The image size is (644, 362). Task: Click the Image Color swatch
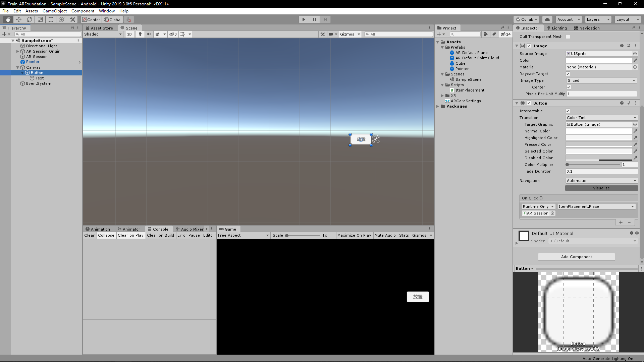point(599,60)
